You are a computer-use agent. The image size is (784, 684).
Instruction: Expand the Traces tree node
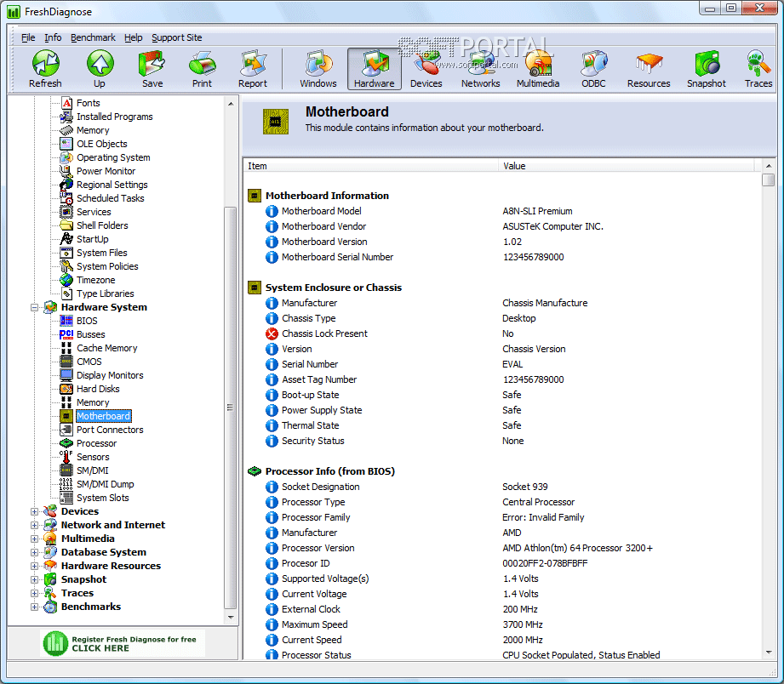coord(35,593)
